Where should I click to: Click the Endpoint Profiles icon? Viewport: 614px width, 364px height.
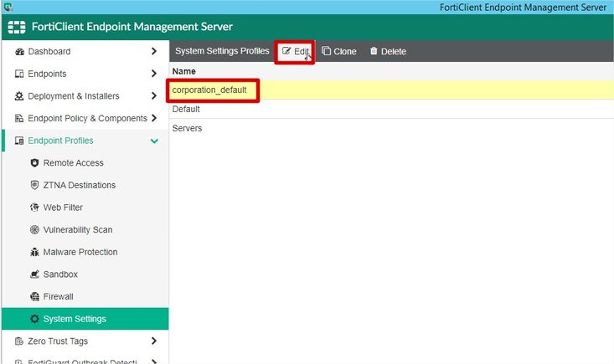[x=19, y=141]
